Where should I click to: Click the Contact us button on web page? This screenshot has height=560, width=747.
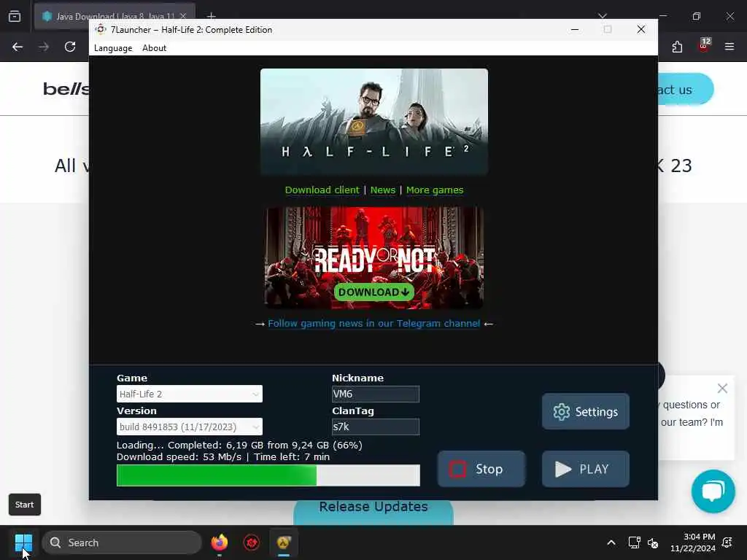[685, 90]
